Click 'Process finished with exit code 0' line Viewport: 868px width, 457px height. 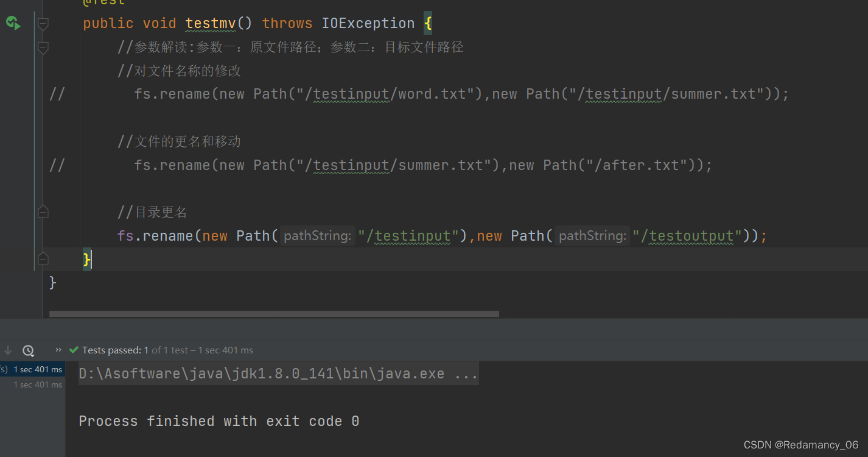219,421
